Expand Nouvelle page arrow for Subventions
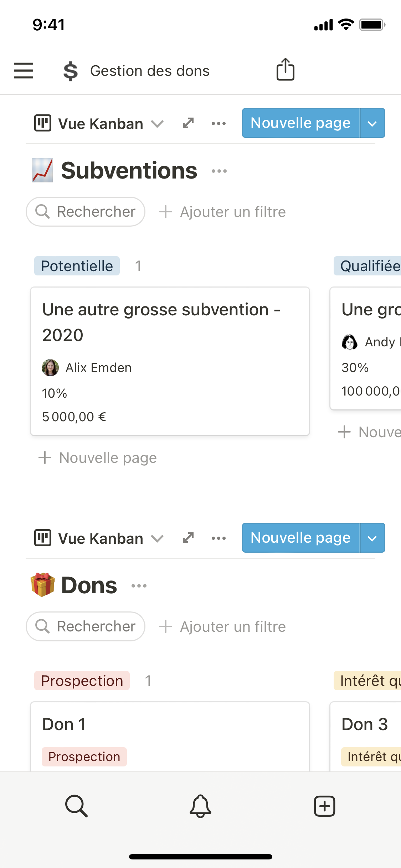 tap(372, 123)
